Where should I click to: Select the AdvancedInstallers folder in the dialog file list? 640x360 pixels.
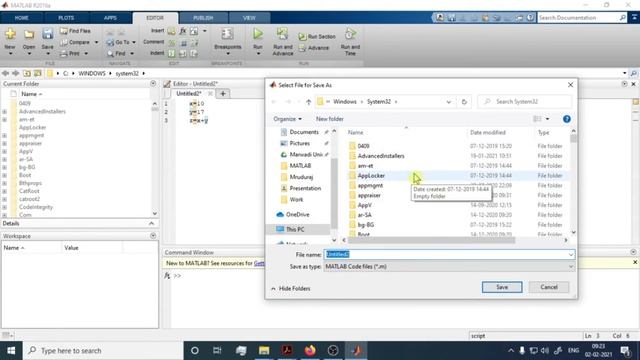(381, 156)
